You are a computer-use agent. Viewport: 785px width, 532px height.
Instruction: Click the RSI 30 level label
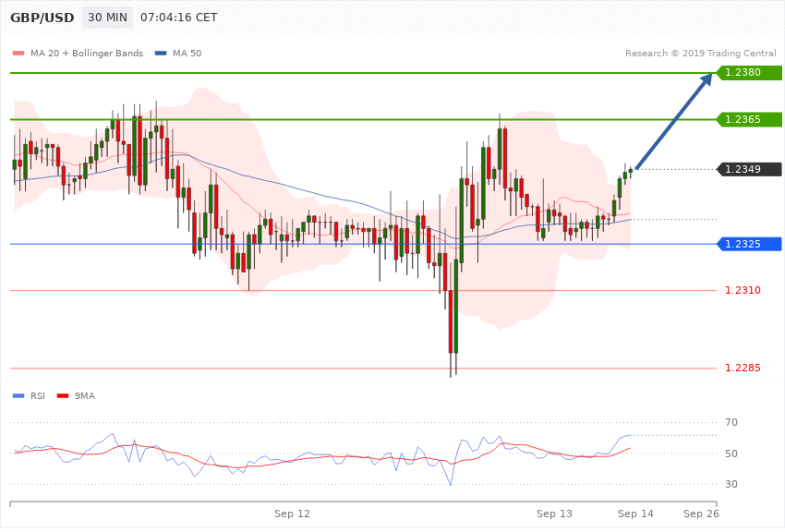click(x=731, y=485)
